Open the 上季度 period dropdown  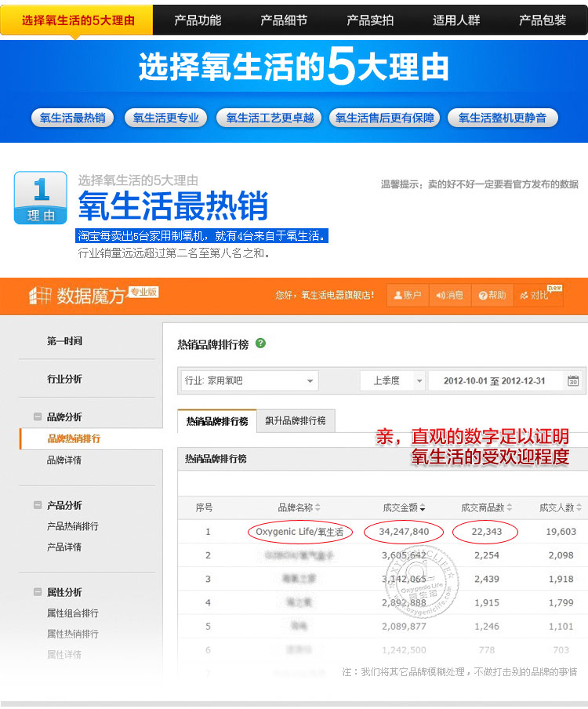pyautogui.click(x=393, y=380)
